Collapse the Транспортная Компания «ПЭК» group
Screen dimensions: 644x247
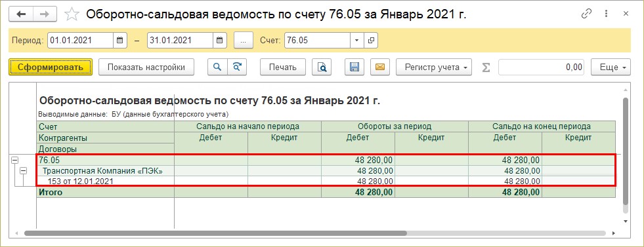pyautogui.click(x=24, y=171)
